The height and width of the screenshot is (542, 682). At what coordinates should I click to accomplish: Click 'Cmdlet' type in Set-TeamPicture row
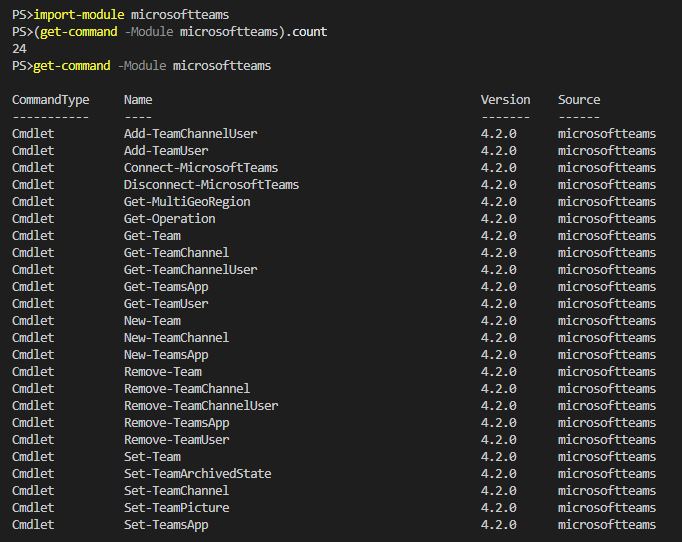coord(33,508)
